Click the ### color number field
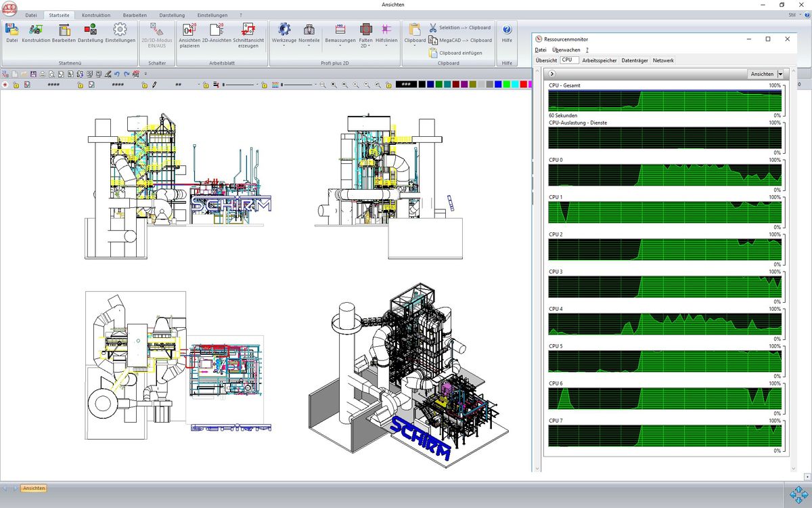 click(x=406, y=85)
